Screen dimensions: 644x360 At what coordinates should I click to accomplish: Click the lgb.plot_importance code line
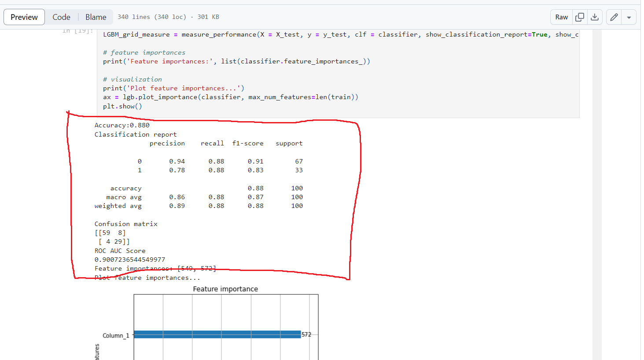pos(231,97)
